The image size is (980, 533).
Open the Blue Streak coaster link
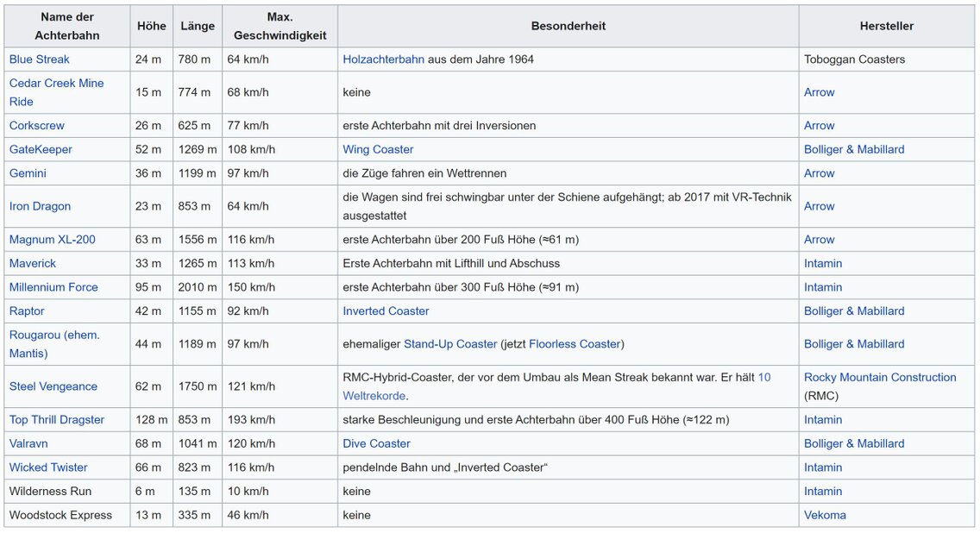tap(40, 60)
